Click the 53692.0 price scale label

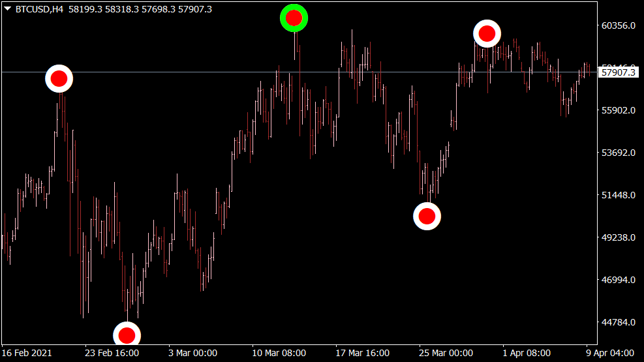618,153
